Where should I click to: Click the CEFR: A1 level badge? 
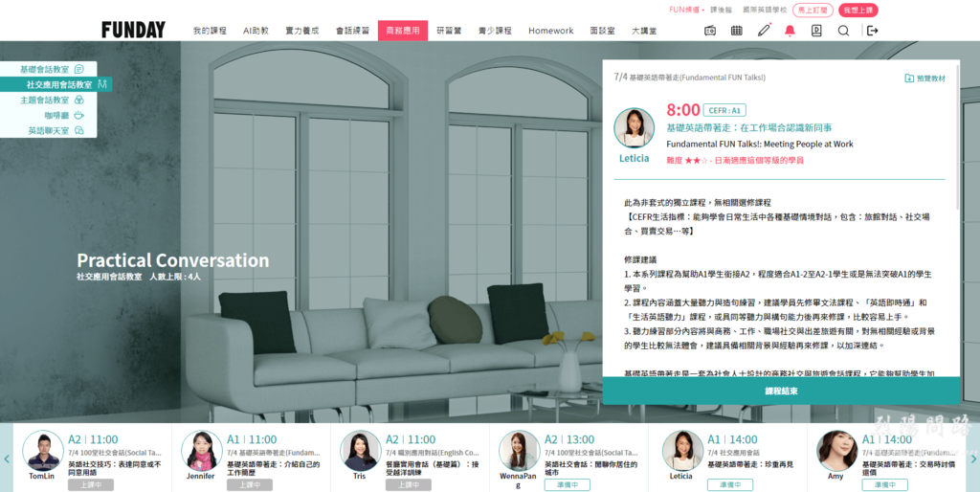pos(724,110)
